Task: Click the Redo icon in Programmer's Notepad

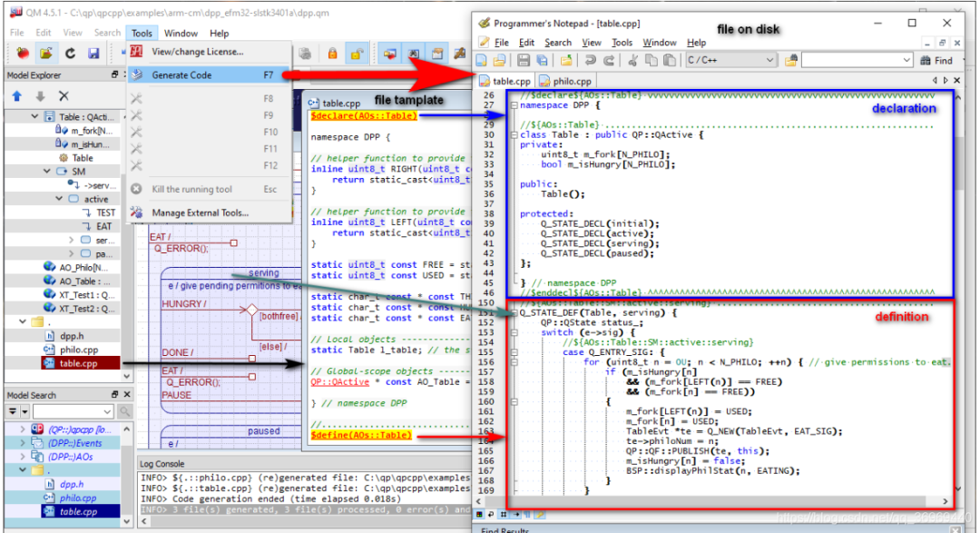Action: [x=609, y=59]
